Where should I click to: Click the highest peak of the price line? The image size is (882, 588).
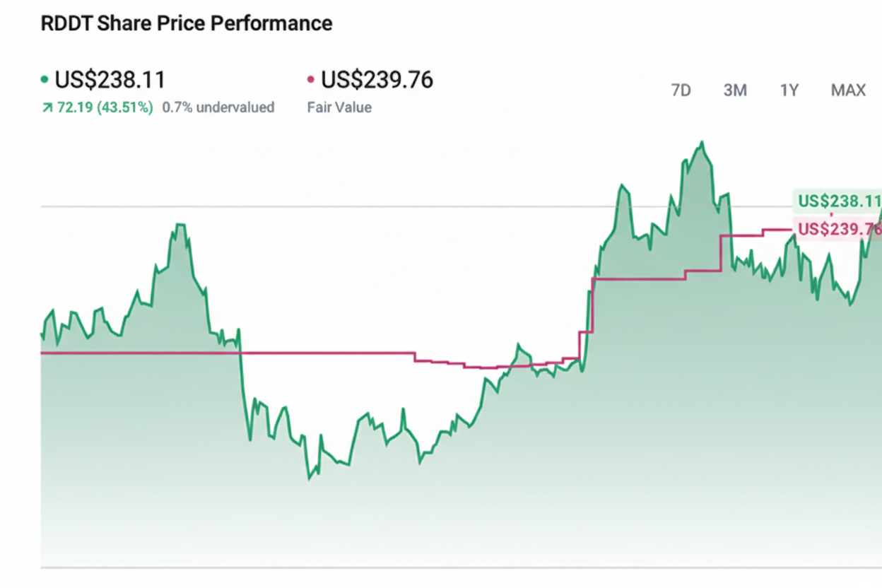[x=702, y=143]
